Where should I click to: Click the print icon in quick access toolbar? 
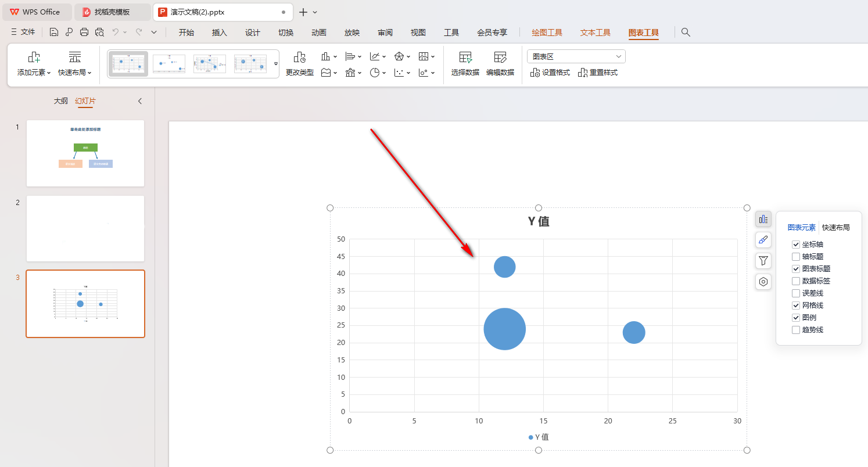84,33
